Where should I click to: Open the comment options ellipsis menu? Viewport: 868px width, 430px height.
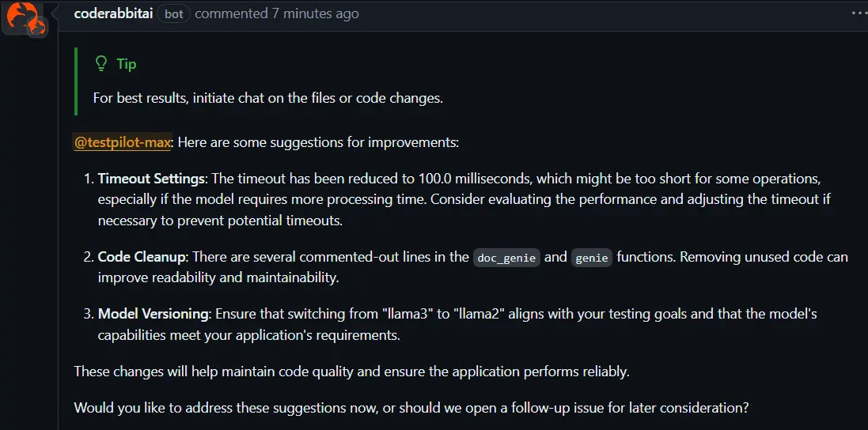point(859,13)
